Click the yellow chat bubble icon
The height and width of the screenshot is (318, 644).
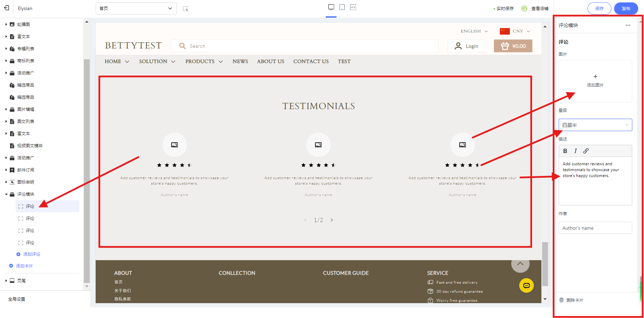click(x=526, y=286)
